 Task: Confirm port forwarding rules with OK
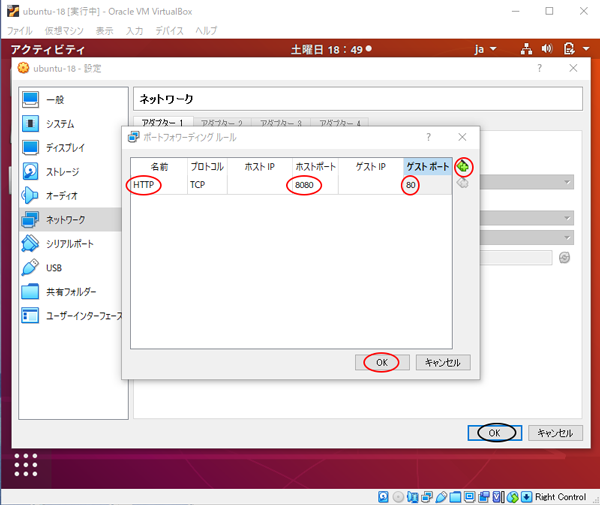pyautogui.click(x=382, y=362)
